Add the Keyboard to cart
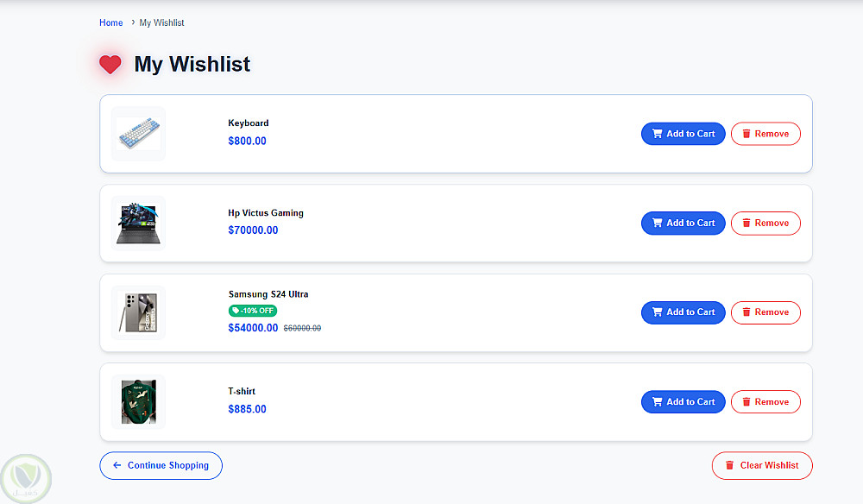 pos(683,134)
